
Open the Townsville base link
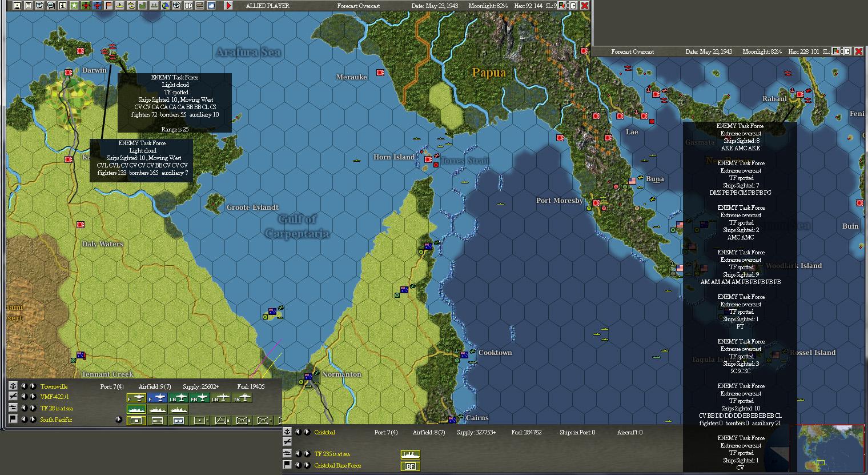coord(54,386)
